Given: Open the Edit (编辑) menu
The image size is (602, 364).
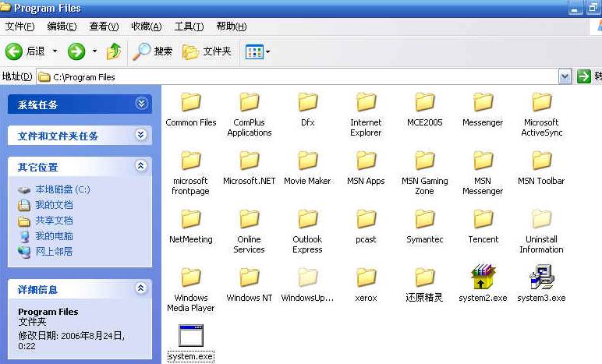Looking at the screenshot, I should click(x=62, y=27).
